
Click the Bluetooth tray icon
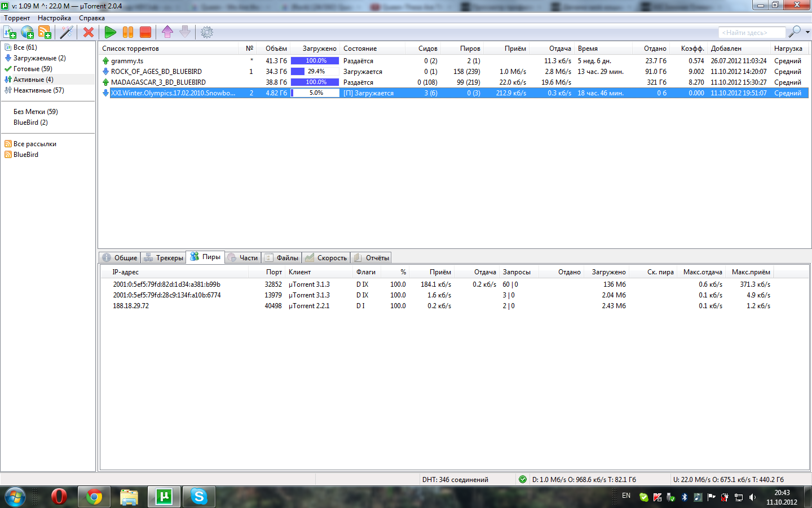(x=685, y=497)
